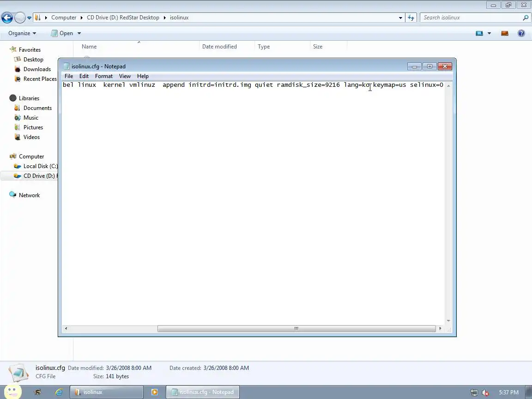
Task: Open the Help menu in Notepad
Action: pos(143,76)
